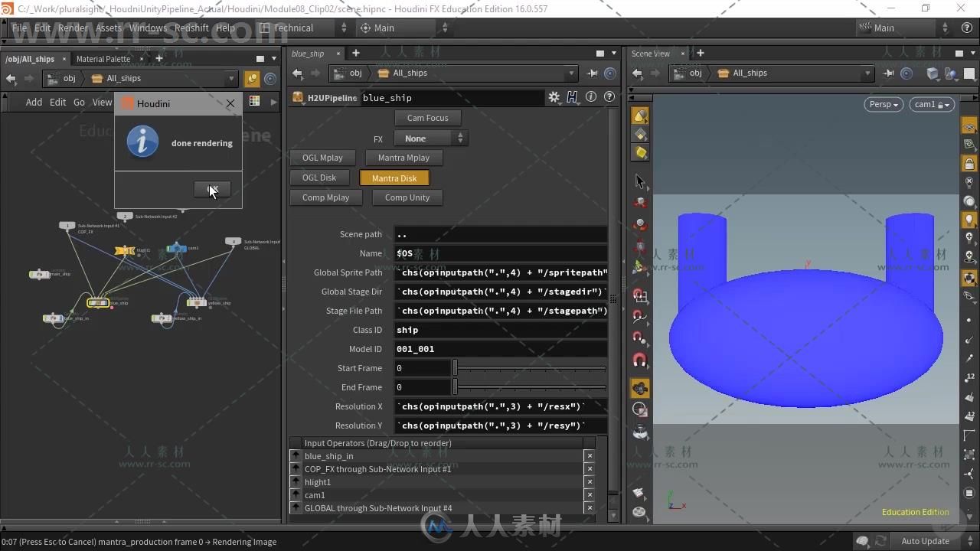Image resolution: width=980 pixels, height=551 pixels.
Task: Click the grid layout icon in network toolbar
Action: point(254,101)
